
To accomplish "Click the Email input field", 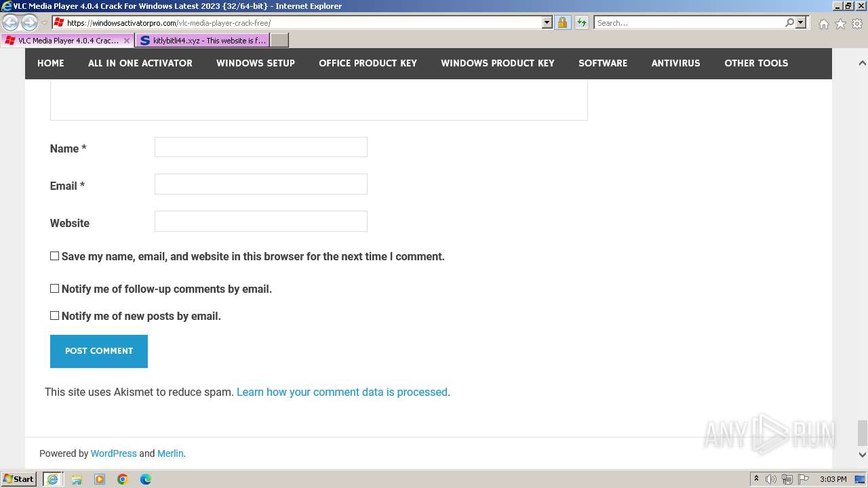I will 261,184.
